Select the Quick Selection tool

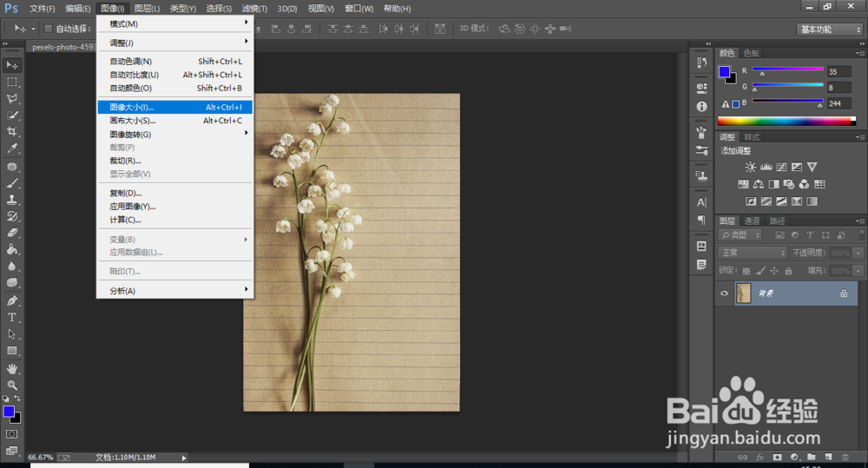(11, 115)
